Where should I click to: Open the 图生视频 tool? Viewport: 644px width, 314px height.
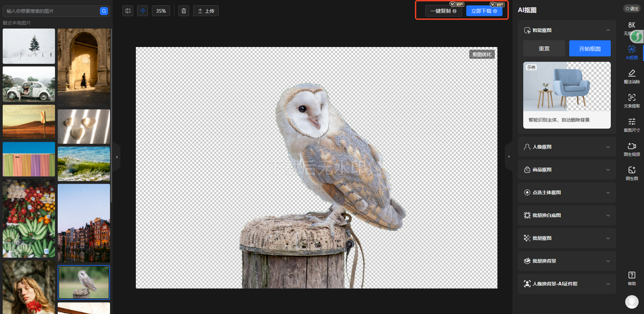click(631, 149)
